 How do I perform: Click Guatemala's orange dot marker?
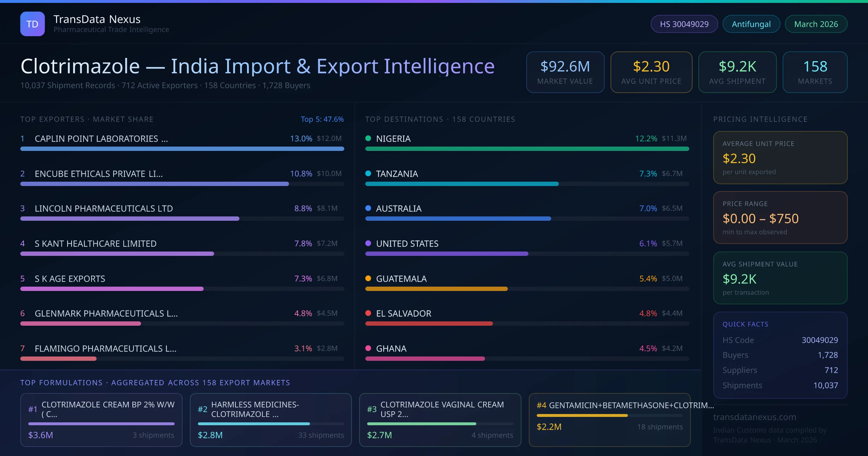coord(368,278)
